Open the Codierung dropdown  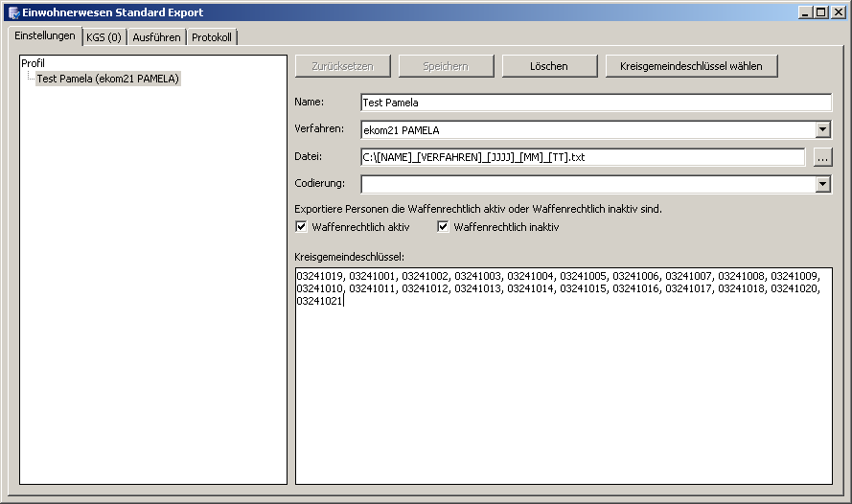click(x=822, y=184)
